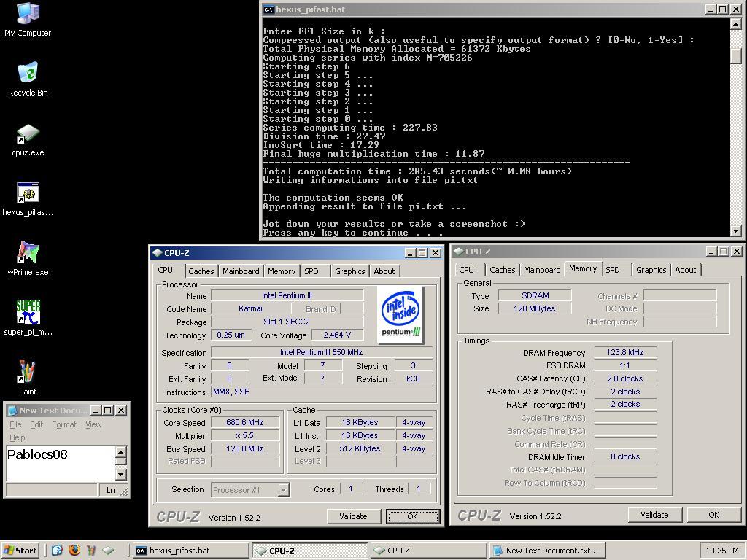Click the Notepad text area with Pablocs08
Image resolution: width=747 pixels, height=560 pixels.
[x=61, y=463]
